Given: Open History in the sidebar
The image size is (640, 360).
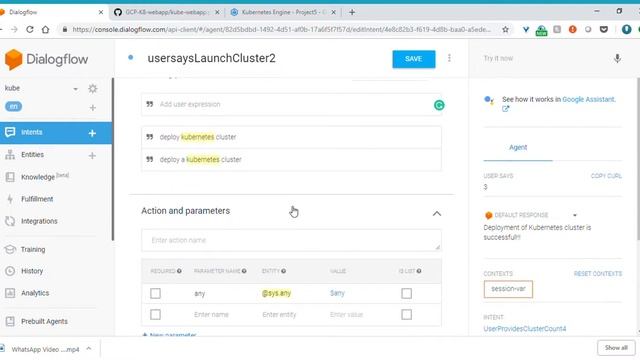Looking at the screenshot, I should (x=32, y=271).
